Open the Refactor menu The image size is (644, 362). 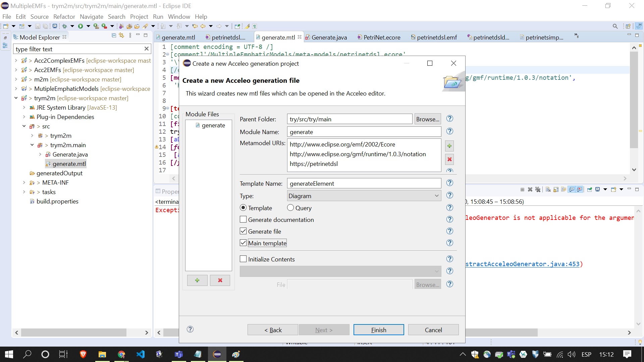click(x=64, y=16)
